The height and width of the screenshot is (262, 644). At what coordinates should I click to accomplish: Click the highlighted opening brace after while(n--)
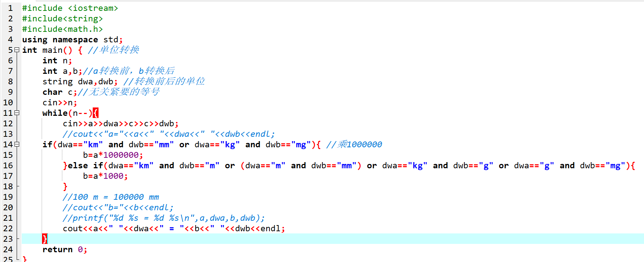(x=95, y=113)
